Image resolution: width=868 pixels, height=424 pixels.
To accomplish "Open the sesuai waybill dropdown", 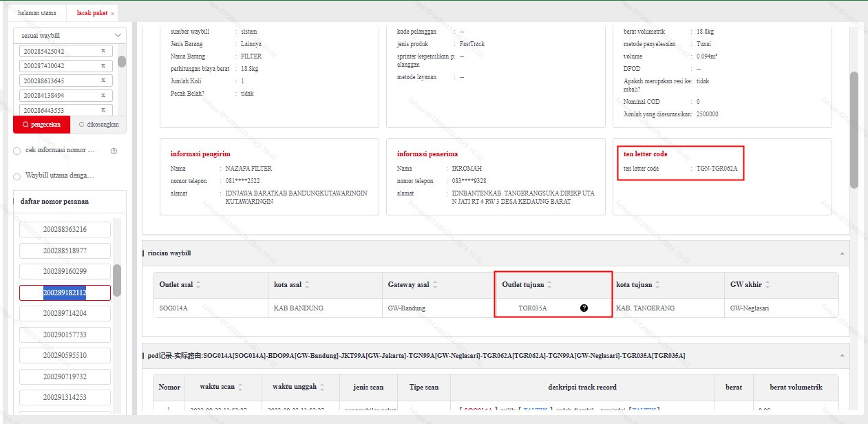I will click(x=70, y=35).
